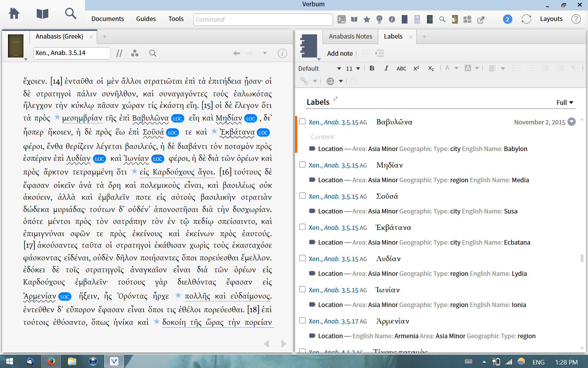Open the Guides menu
Viewport: 588px width, 368px height.
[146, 19]
